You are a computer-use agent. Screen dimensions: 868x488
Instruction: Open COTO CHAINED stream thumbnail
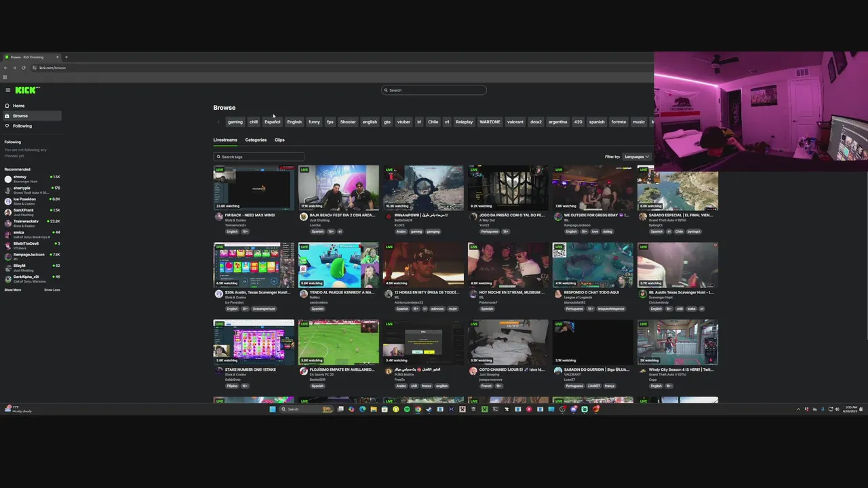pyautogui.click(x=508, y=342)
